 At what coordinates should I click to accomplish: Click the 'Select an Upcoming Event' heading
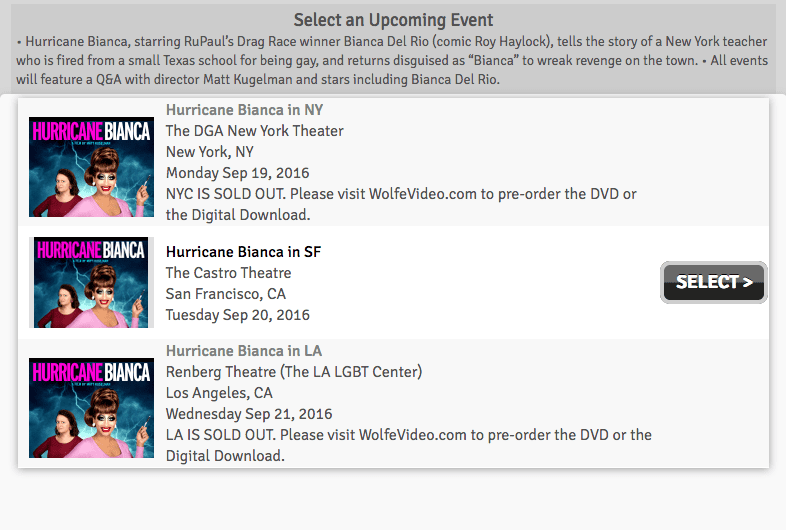pos(393,20)
